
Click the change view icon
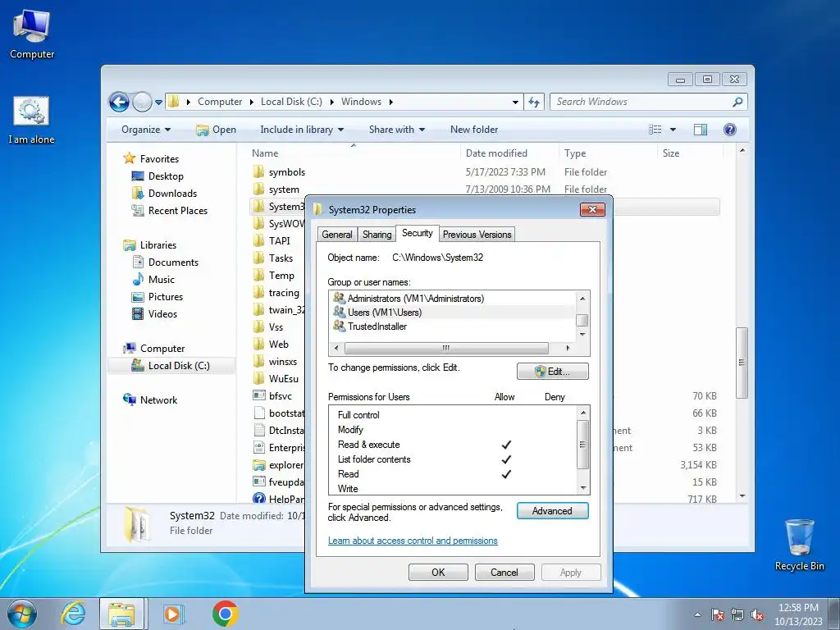(655, 130)
